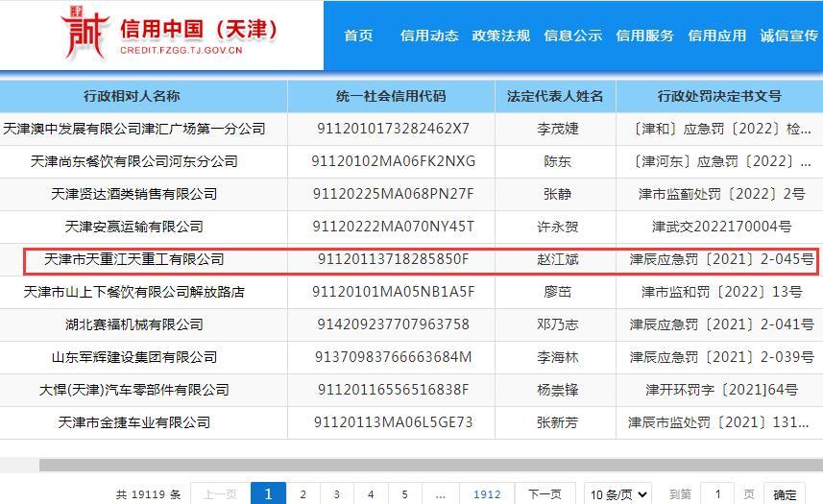Go to page 3 in pagination

coord(337,494)
